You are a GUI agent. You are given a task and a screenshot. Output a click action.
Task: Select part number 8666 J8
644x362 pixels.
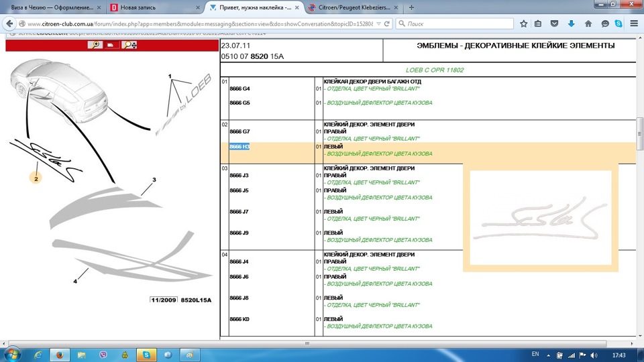pyautogui.click(x=239, y=298)
